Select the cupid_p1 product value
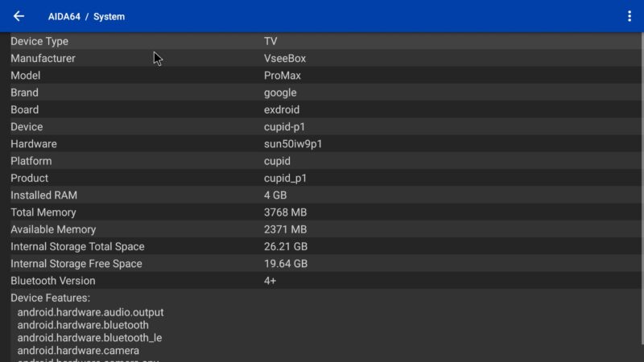The width and height of the screenshot is (644, 362). pos(286,179)
